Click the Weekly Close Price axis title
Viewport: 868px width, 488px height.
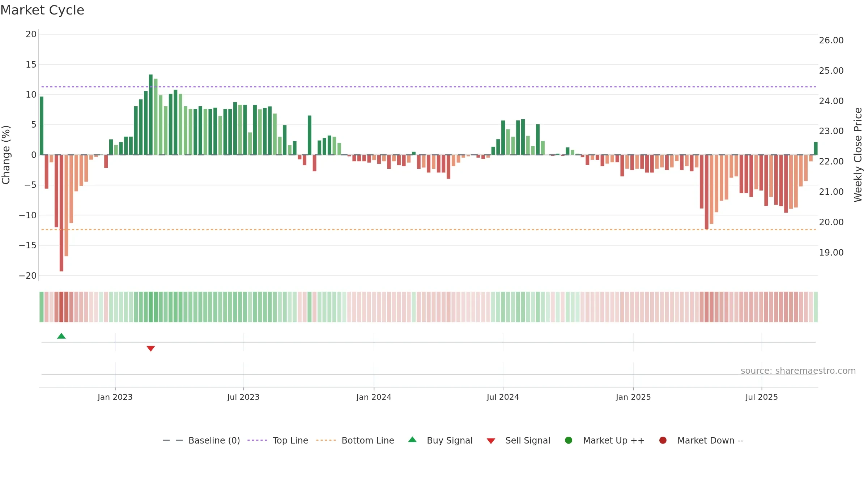858,155
